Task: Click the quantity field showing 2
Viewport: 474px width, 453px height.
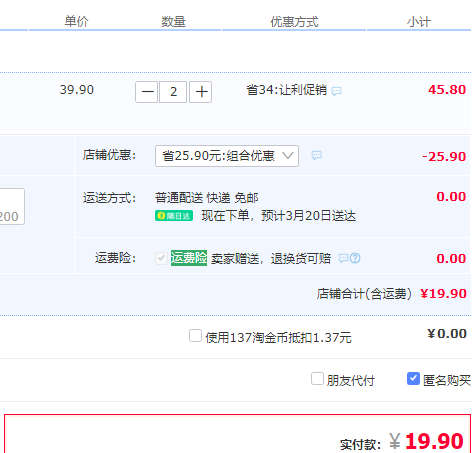Action: [173, 92]
